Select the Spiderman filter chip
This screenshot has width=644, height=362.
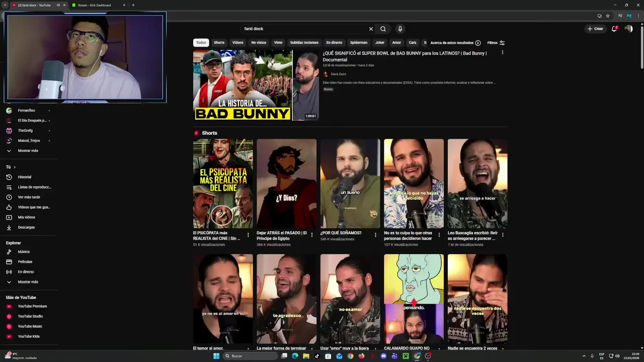pyautogui.click(x=359, y=43)
